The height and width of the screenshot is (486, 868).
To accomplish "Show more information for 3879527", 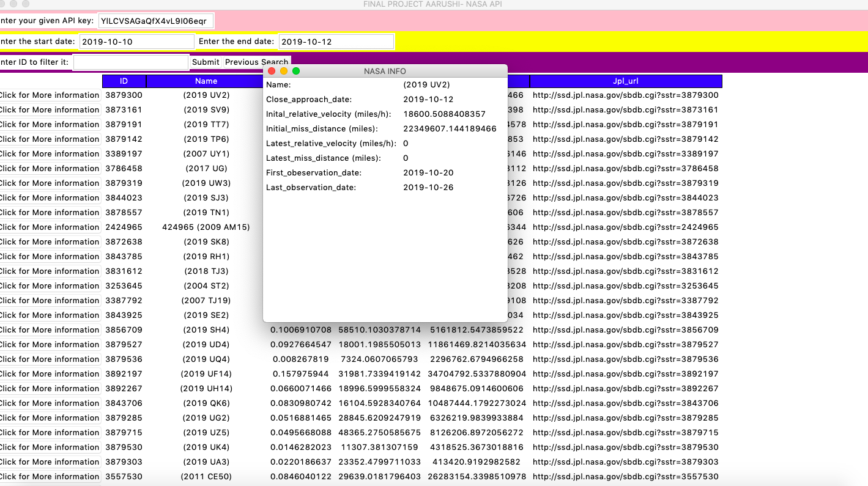I will click(49, 345).
